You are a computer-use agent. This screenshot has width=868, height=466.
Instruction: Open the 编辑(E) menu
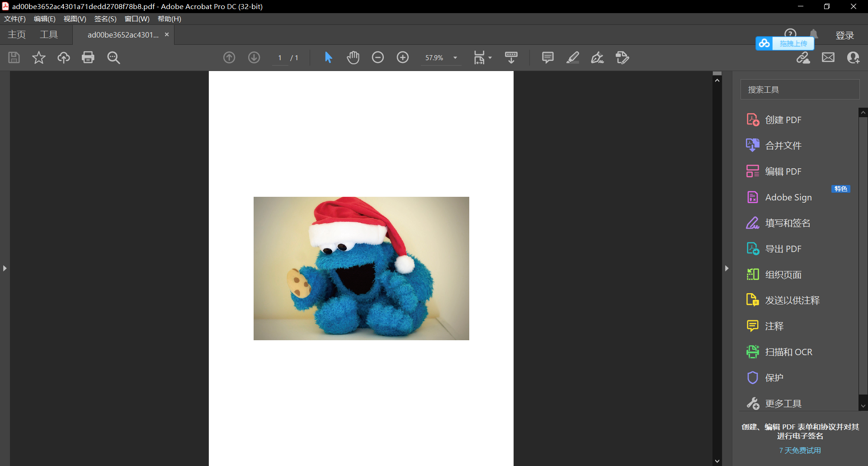pyautogui.click(x=44, y=19)
